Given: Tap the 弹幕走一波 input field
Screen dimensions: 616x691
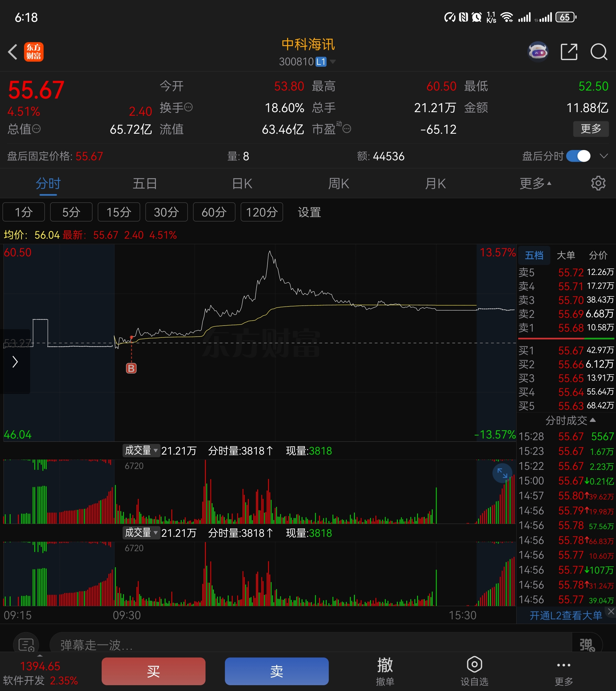Looking at the screenshot, I should (311, 645).
